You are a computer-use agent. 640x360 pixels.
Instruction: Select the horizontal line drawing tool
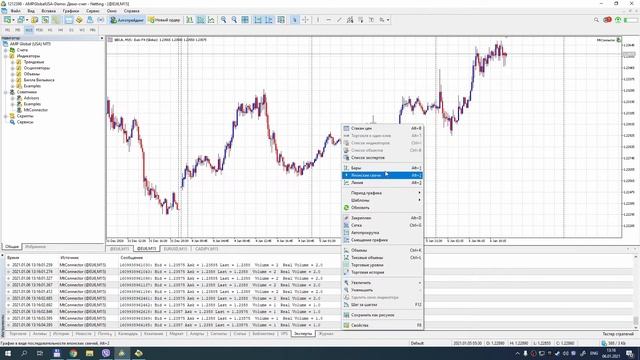coord(329,20)
